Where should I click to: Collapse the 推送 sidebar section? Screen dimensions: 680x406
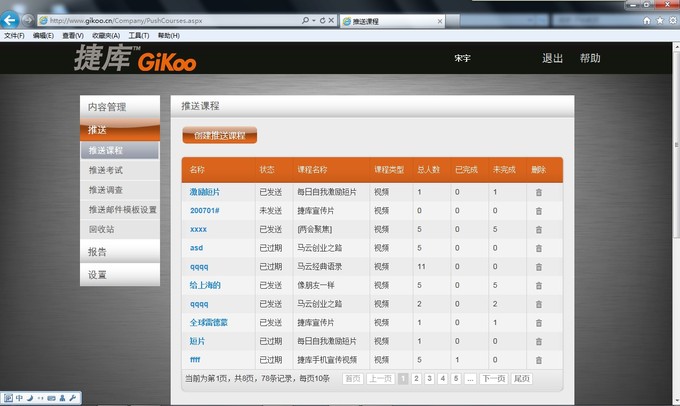click(120, 130)
